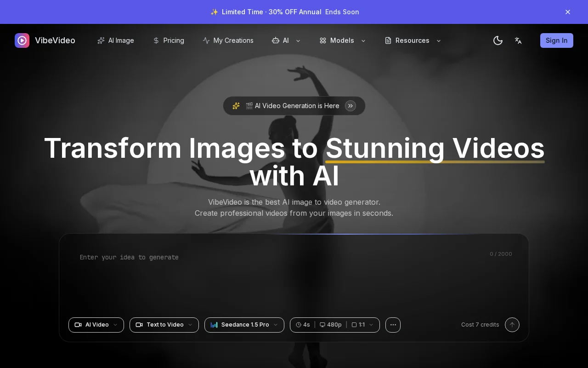Click the document icon beside Resources
This screenshot has height=368, width=588.
coord(388,40)
